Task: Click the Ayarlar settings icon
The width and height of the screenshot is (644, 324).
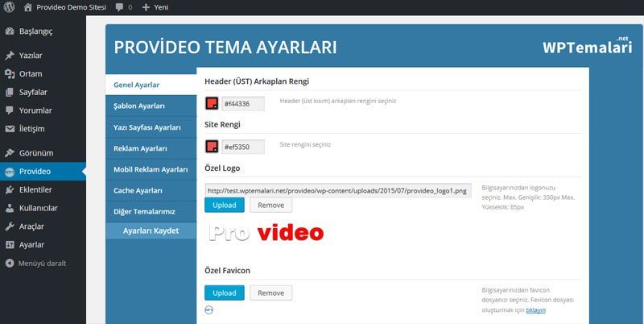Action: pyautogui.click(x=10, y=245)
